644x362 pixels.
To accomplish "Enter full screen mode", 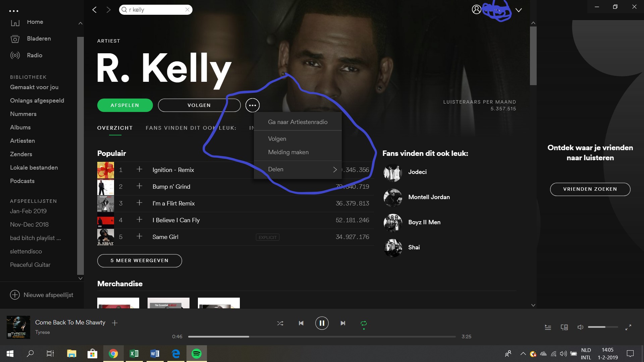I will point(628,327).
